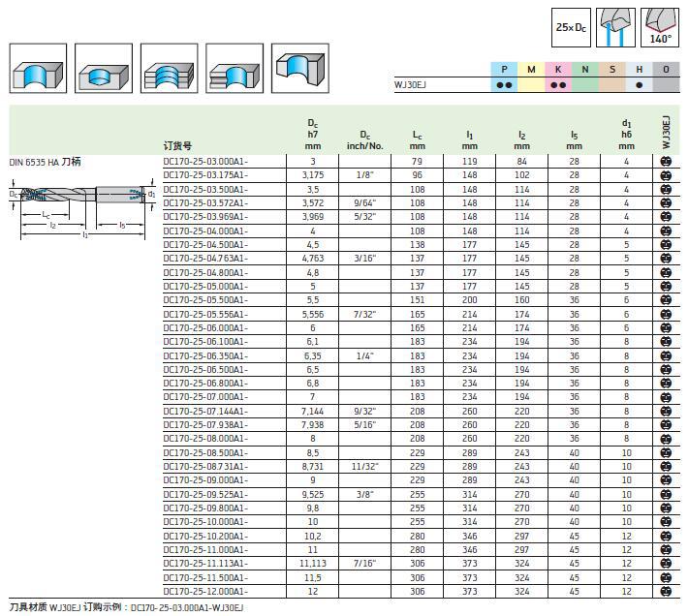Click the internal coolant drill tip icon
This screenshot has width=689, height=616.
(x=615, y=27)
